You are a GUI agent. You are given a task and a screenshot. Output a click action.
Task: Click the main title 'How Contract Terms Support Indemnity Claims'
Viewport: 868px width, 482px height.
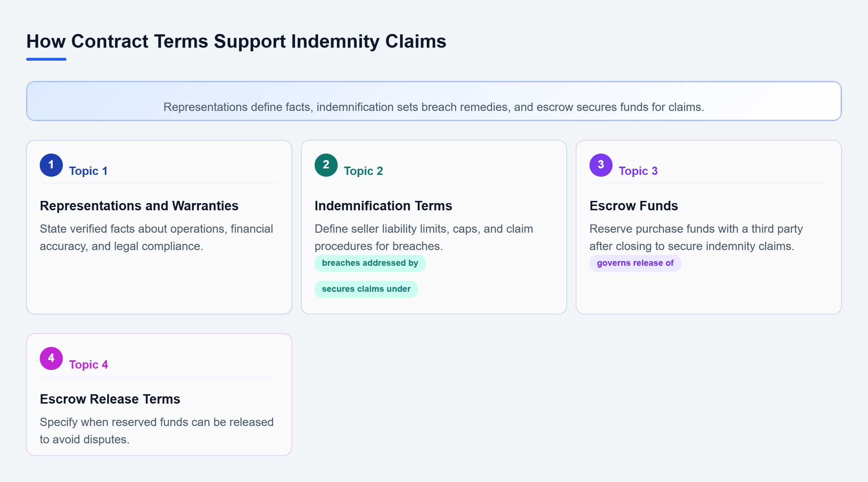coord(236,41)
